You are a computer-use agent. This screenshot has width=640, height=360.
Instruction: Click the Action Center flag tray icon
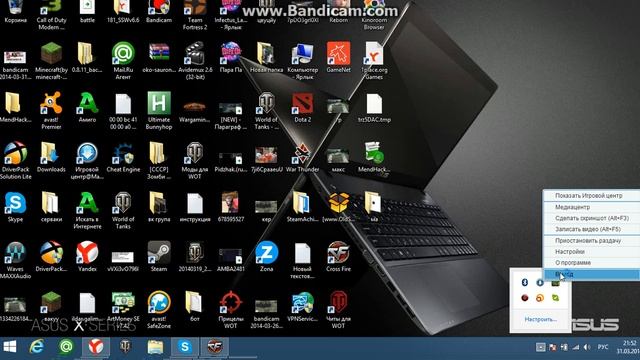553,347
